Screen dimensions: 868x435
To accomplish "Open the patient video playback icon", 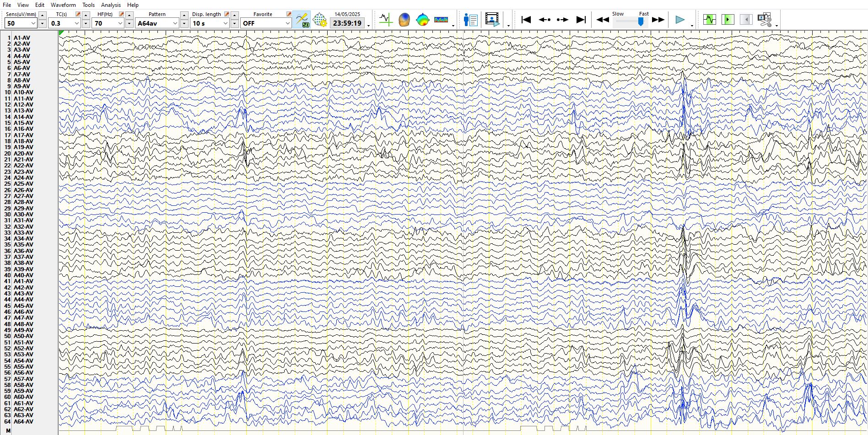I will (492, 20).
